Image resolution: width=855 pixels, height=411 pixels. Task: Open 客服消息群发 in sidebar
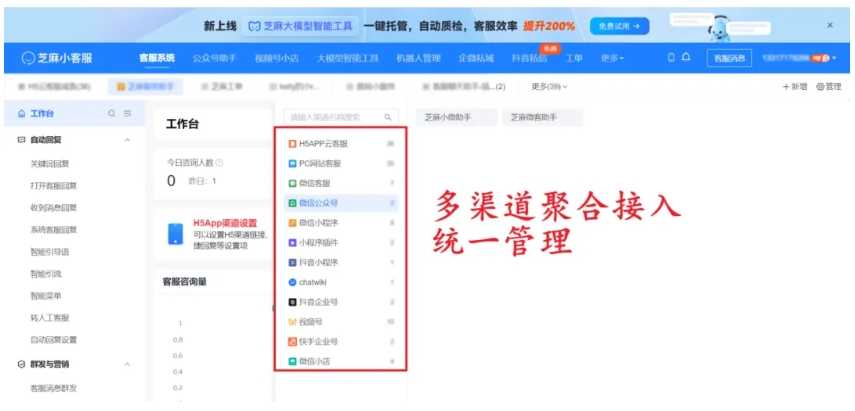(53, 389)
